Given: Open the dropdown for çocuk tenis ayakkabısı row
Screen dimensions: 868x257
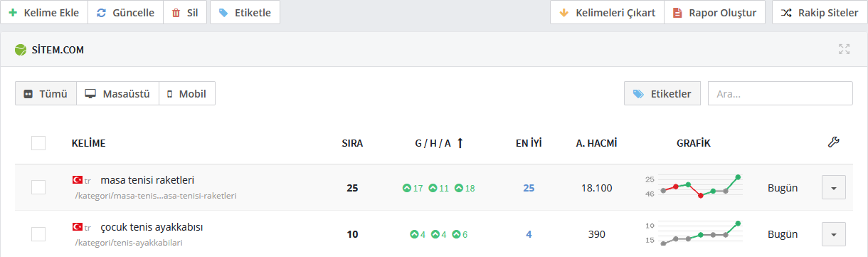Looking at the screenshot, I should coord(833,234).
